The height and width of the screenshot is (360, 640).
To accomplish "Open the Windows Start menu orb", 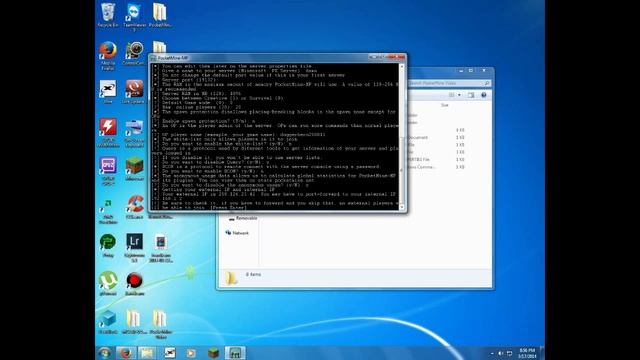I will [104, 353].
